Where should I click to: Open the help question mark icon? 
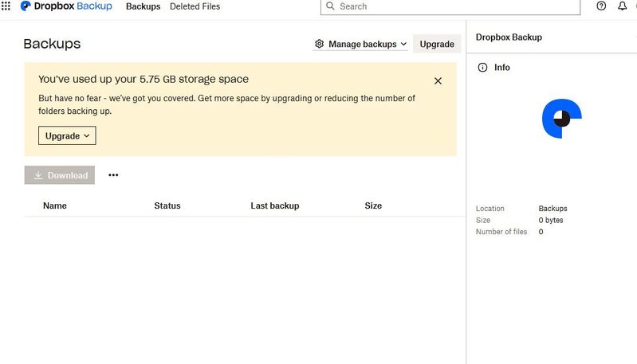[x=601, y=6]
